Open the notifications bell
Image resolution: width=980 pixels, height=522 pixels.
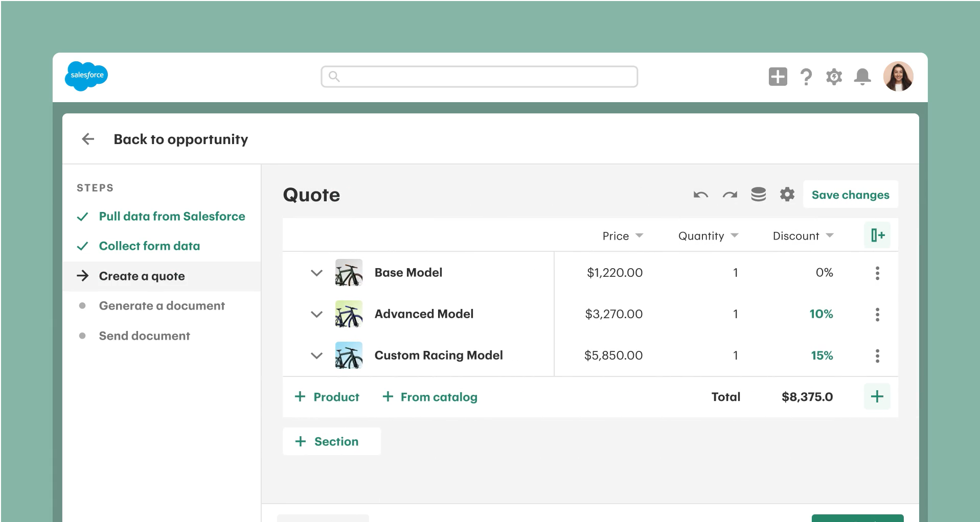coord(862,77)
